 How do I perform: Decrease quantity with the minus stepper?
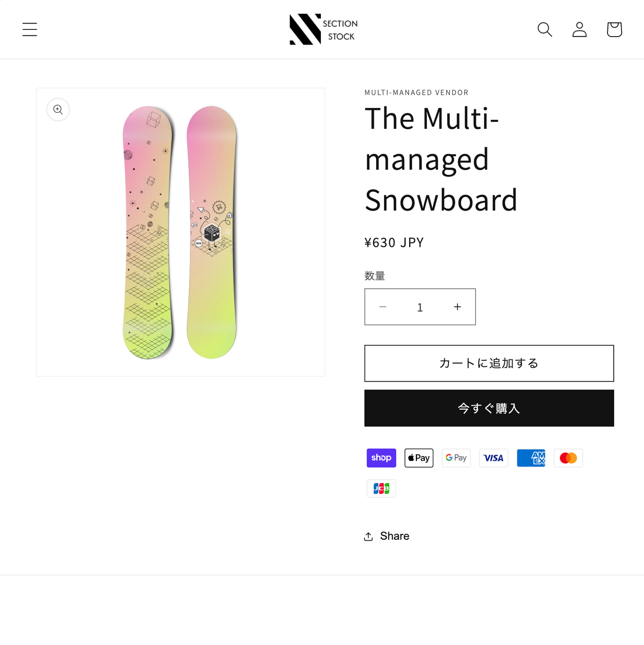click(383, 307)
